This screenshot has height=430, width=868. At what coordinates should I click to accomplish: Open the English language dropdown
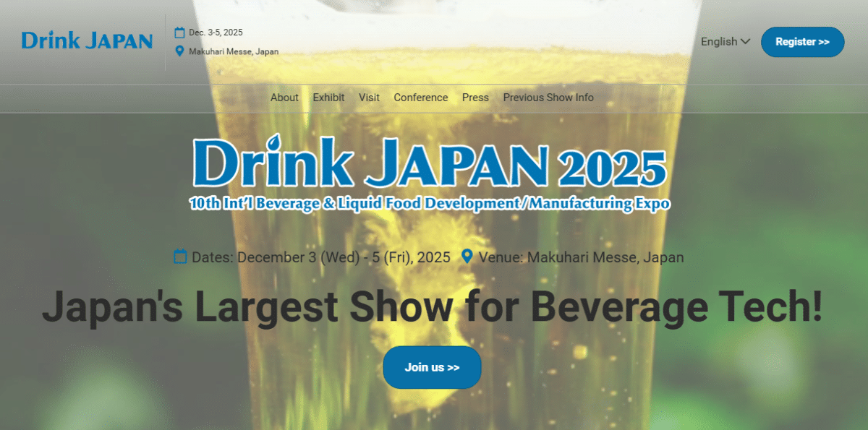(x=725, y=42)
